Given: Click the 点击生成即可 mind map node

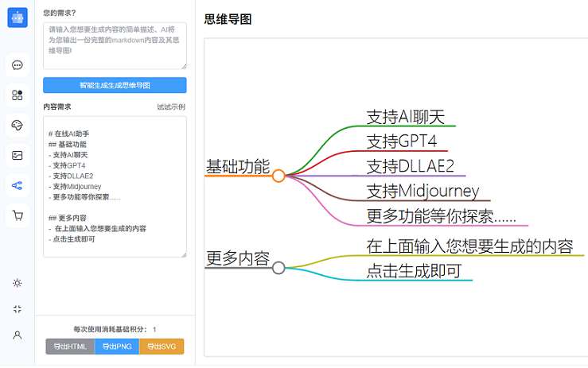Looking at the screenshot, I should 414,271.
